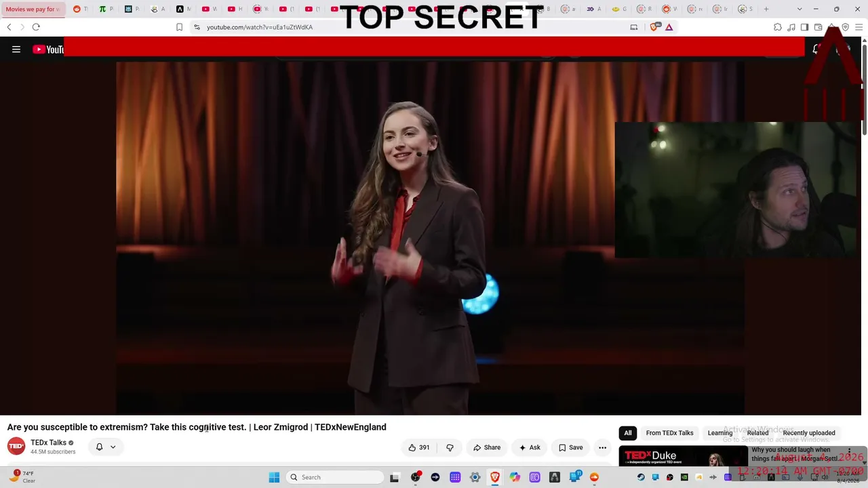Click the Share button

click(x=487, y=447)
